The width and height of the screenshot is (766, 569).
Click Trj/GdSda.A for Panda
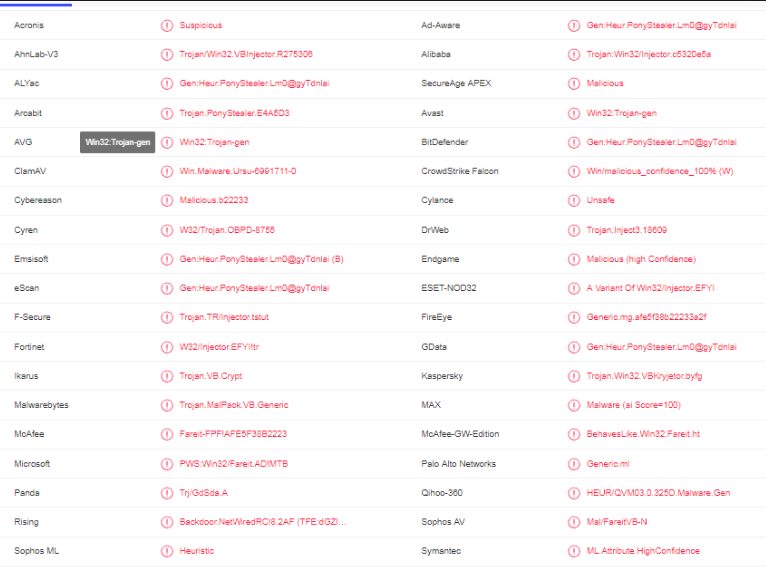pos(203,493)
